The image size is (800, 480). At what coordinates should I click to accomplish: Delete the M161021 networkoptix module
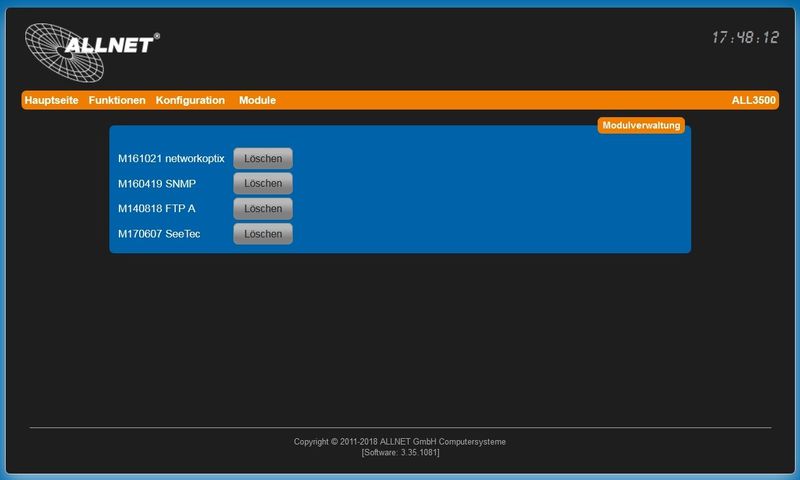(263, 159)
